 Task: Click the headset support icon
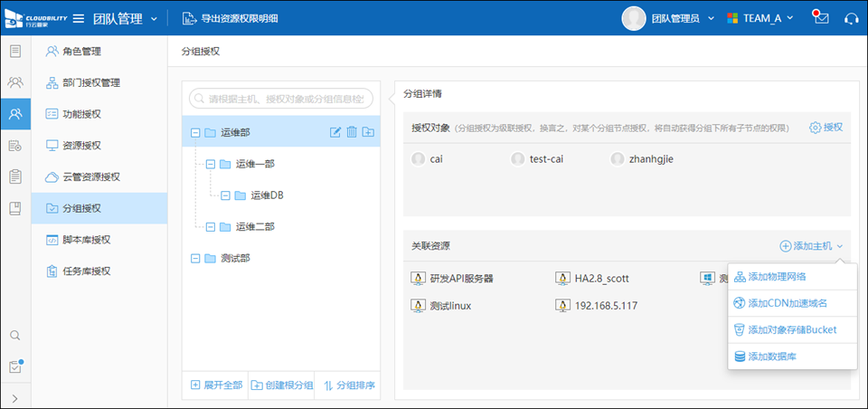click(850, 18)
